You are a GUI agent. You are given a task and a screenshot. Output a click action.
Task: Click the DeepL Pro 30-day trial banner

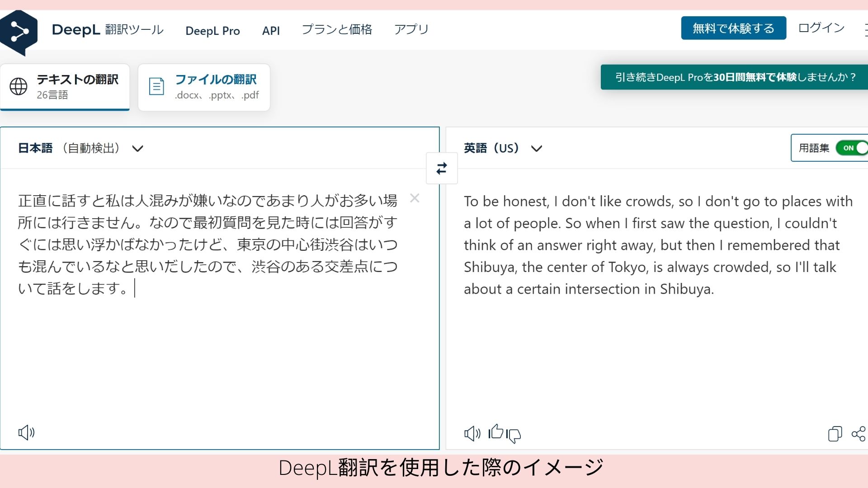pyautogui.click(x=734, y=77)
